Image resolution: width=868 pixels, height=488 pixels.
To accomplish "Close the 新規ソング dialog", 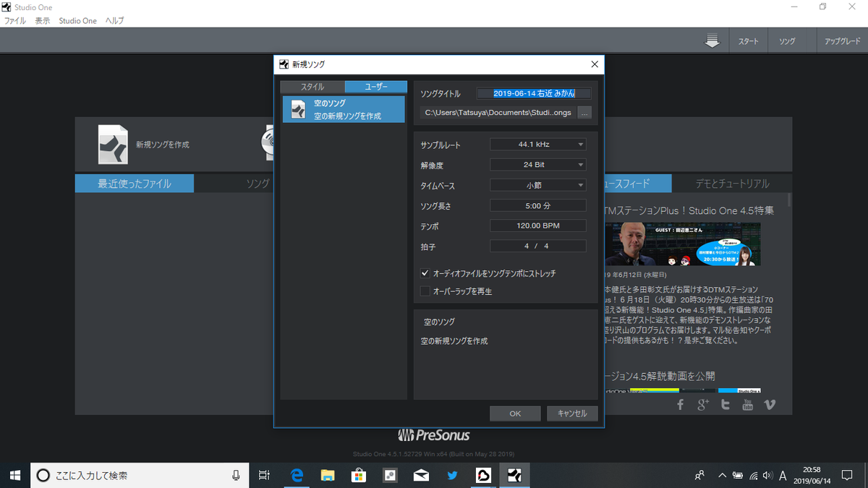I will [595, 64].
